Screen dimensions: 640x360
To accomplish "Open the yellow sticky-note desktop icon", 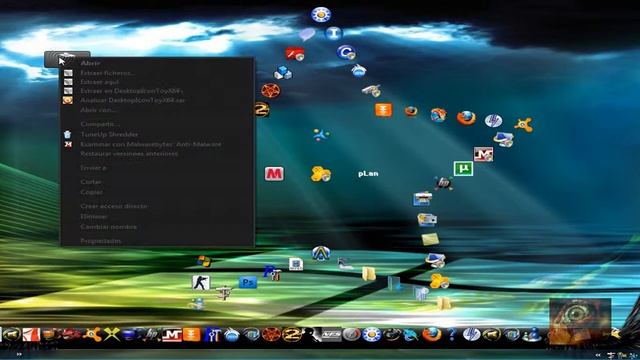I will 430,239.
